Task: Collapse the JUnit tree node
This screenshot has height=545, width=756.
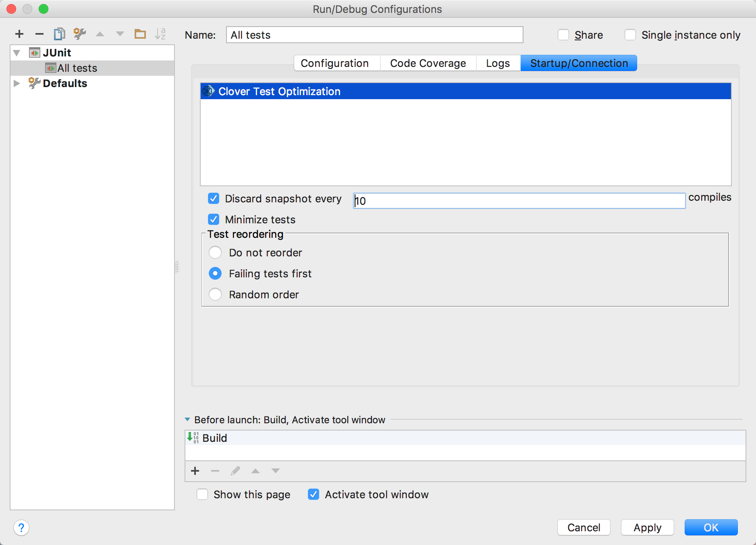Action: click(x=17, y=53)
